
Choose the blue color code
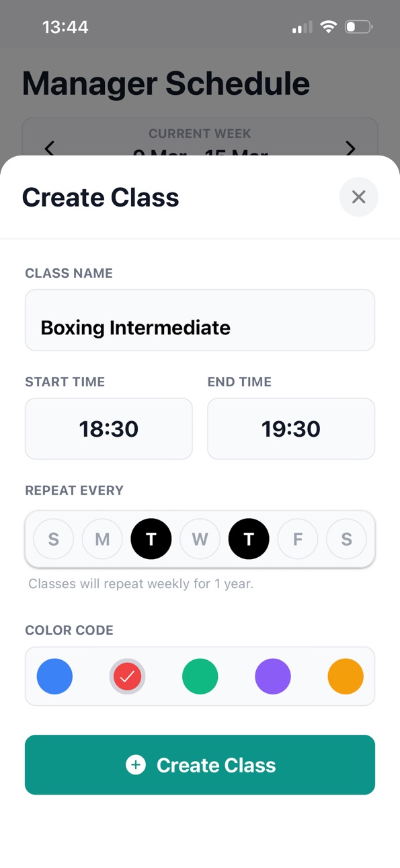pyautogui.click(x=54, y=676)
